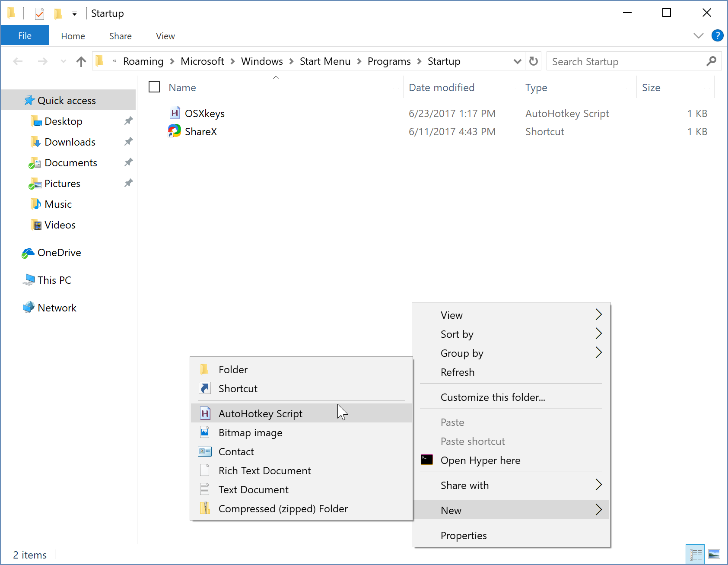Choose Bitmap image in New submenu
The height and width of the screenshot is (565, 728).
pos(301,432)
